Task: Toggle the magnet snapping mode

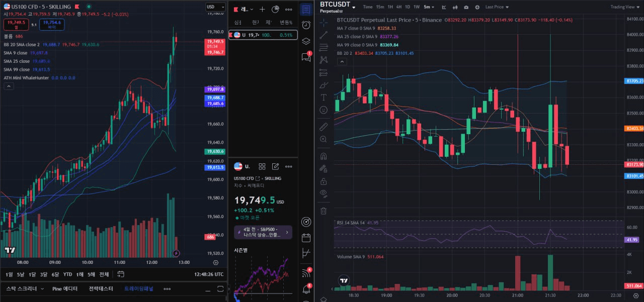Action: (324, 156)
